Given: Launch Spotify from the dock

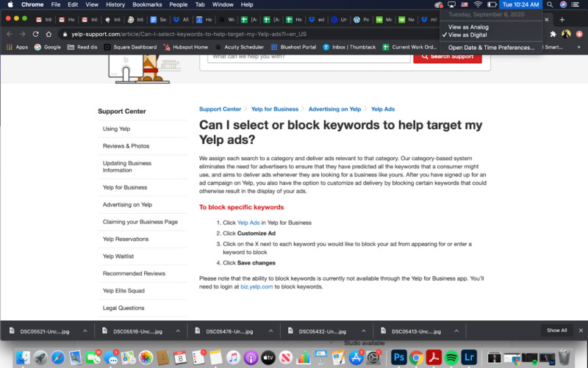Looking at the screenshot, I should click(x=451, y=358).
